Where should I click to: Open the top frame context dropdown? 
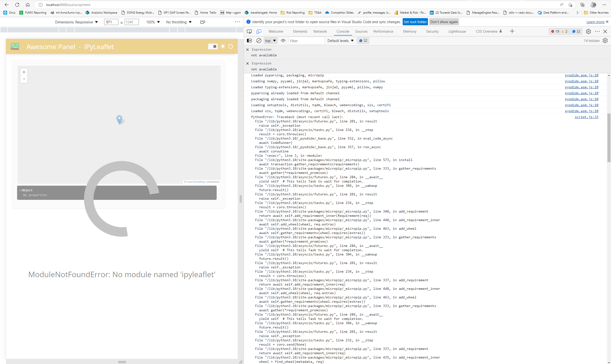(x=270, y=41)
